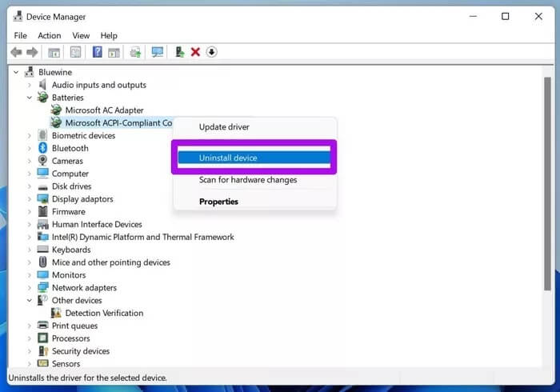The width and height of the screenshot is (560, 392).
Task: Expand the Print queues chevron
Action: 30,326
